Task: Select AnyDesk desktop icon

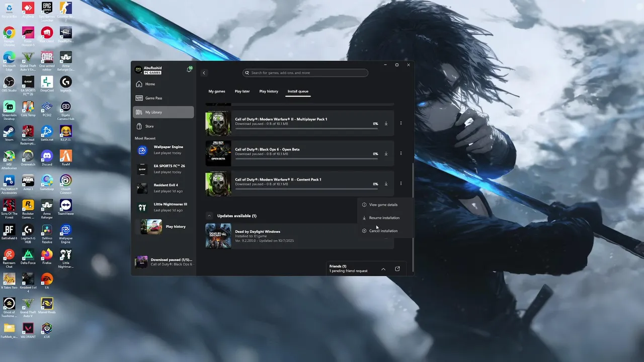Action: pyautogui.click(x=28, y=11)
